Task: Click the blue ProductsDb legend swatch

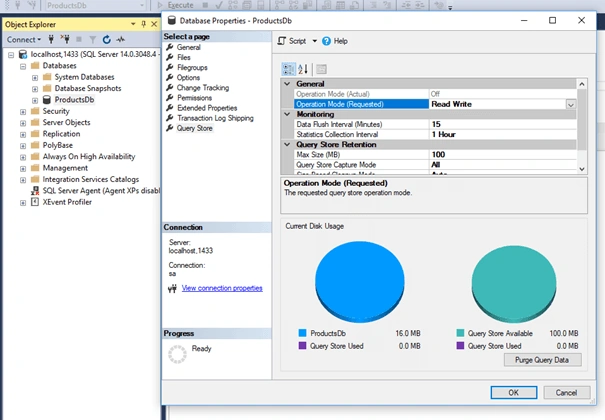Action: (302, 333)
